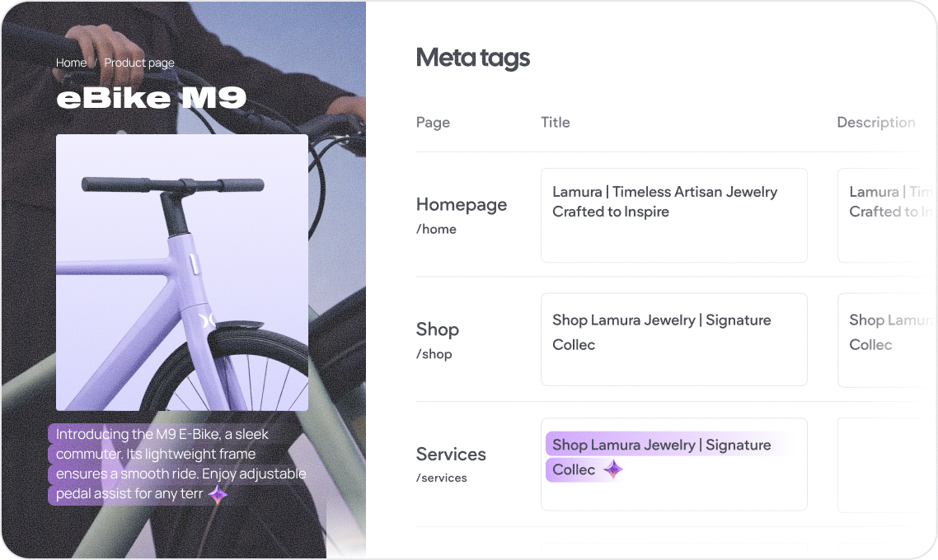
Task: Select the Homepage row label
Action: coord(461,205)
